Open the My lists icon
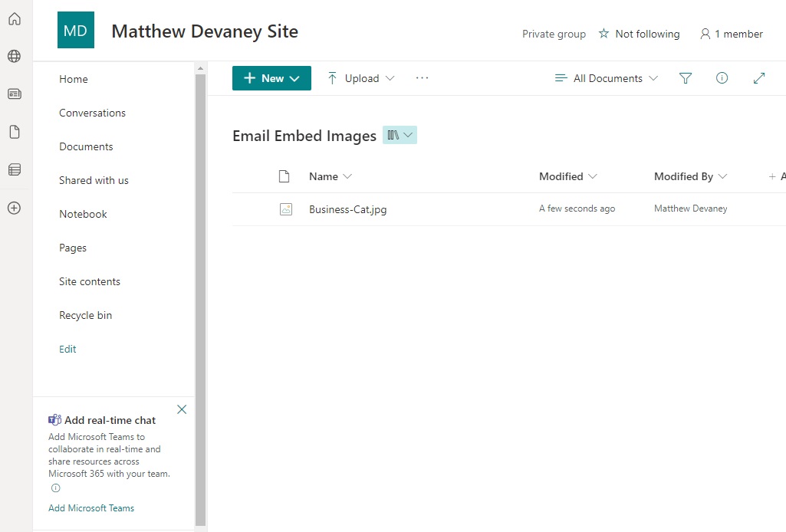 pyautogui.click(x=15, y=169)
